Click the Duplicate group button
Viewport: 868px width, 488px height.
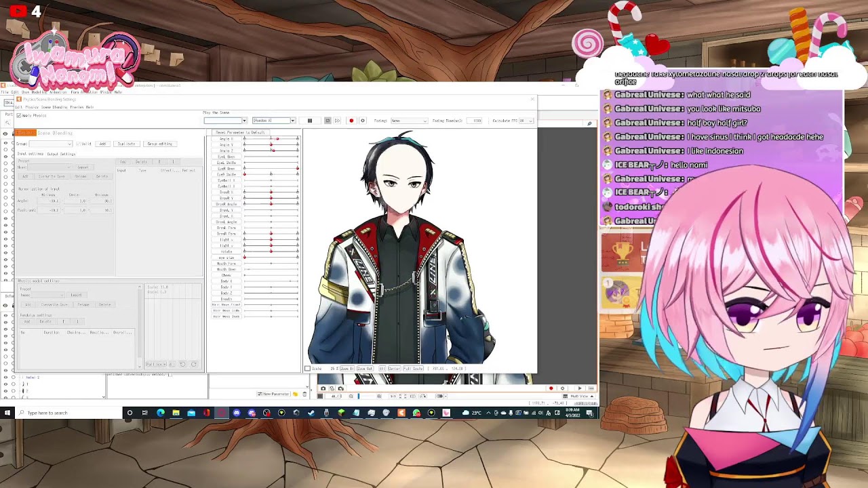(127, 144)
